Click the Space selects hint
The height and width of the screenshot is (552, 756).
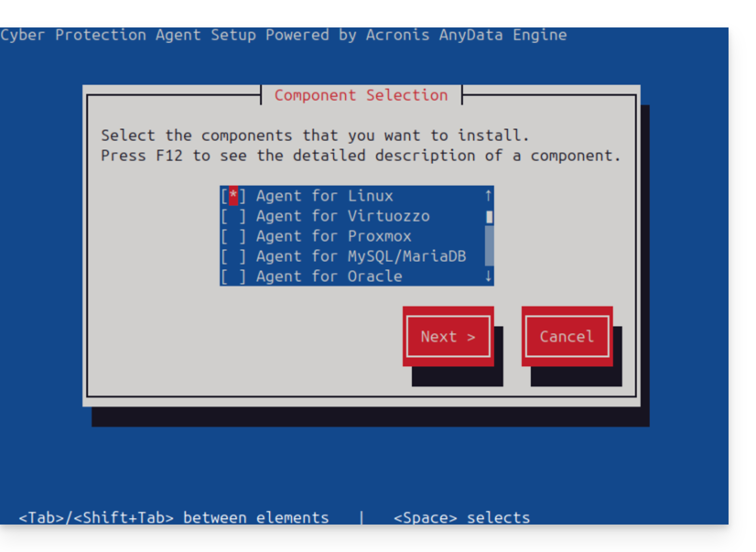click(461, 517)
